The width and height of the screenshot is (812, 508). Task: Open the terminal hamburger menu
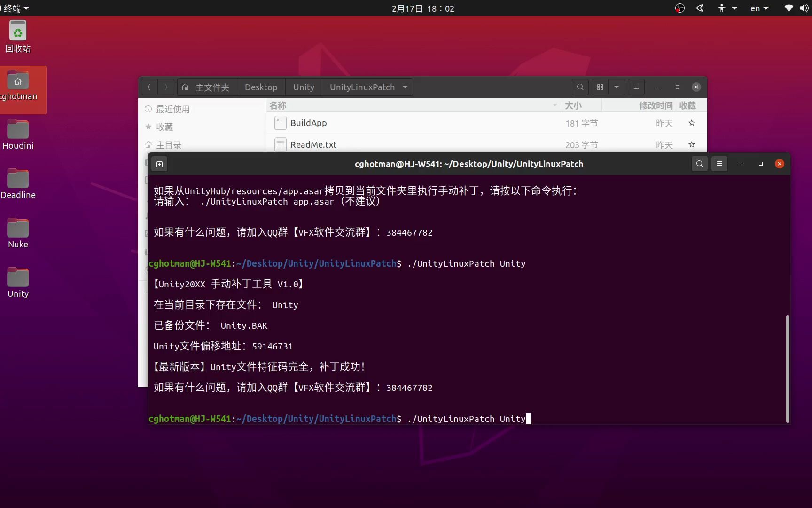[x=719, y=164]
